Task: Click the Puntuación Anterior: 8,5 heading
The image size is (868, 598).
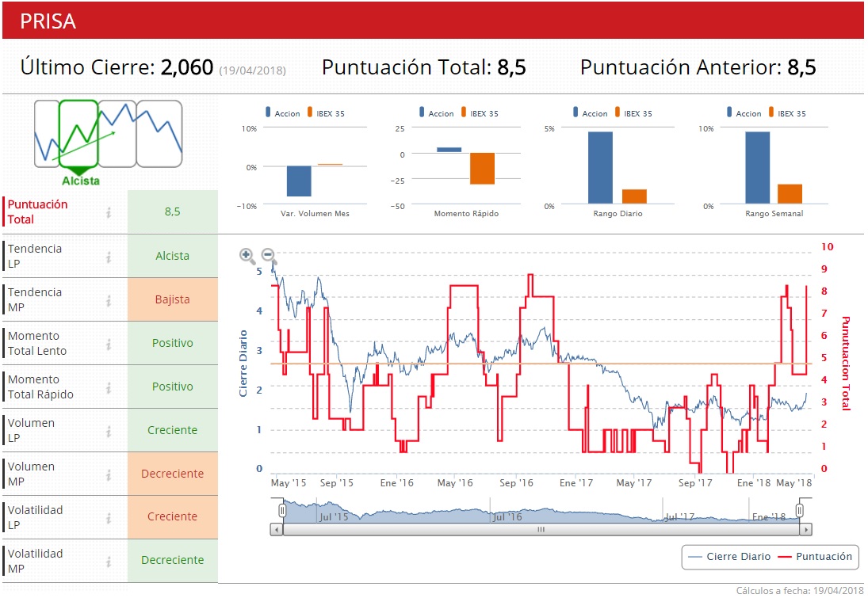Action: (x=698, y=67)
